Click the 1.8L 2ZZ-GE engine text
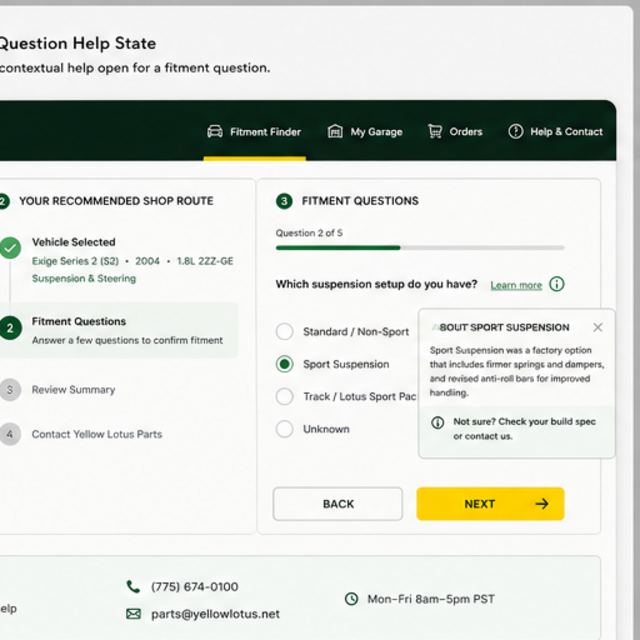Image resolution: width=640 pixels, height=640 pixels. (x=205, y=261)
